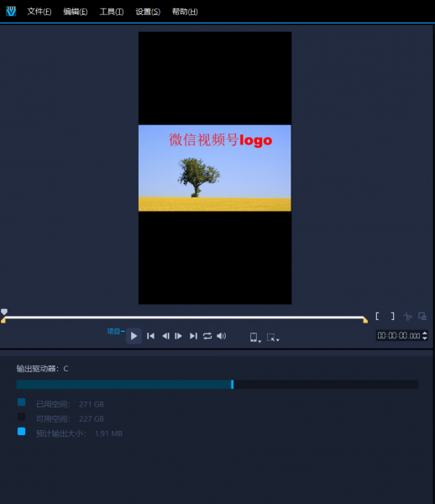Click the white preview scrub bar
435x504 pixels.
(x=184, y=318)
